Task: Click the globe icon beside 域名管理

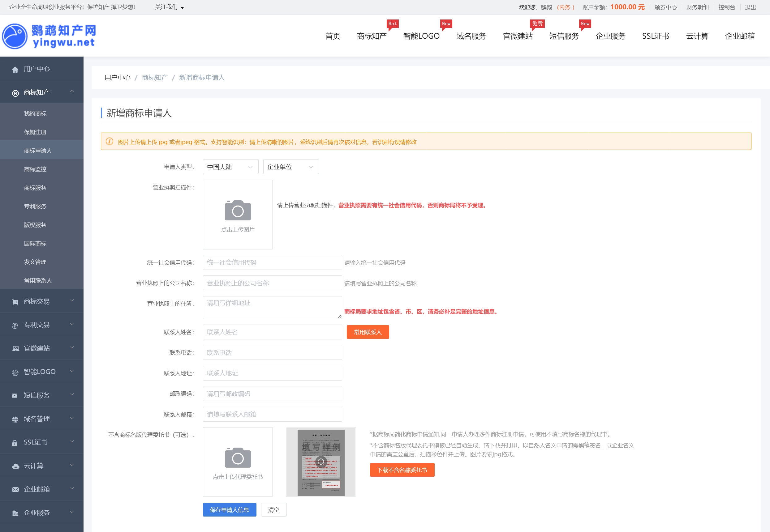Action: 15,419
